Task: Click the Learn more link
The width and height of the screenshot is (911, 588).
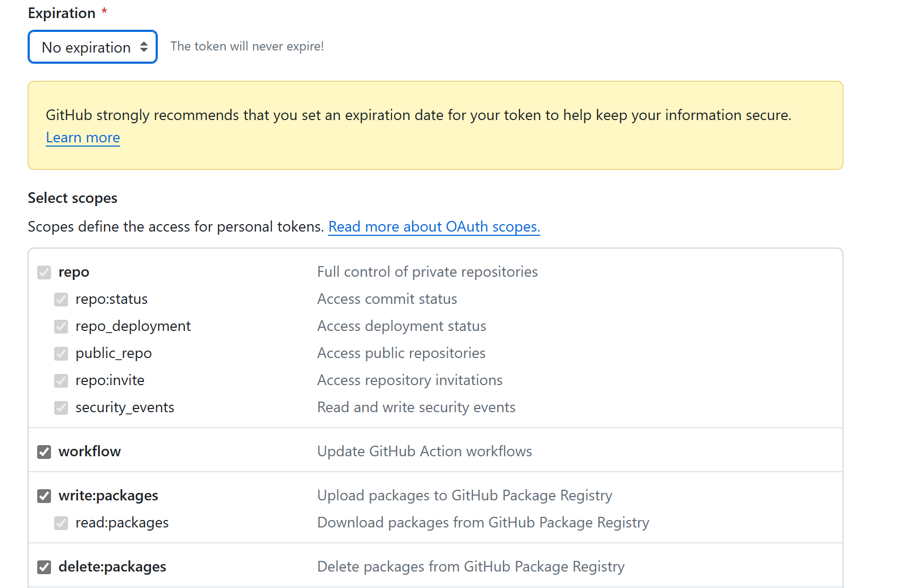Action: (83, 138)
